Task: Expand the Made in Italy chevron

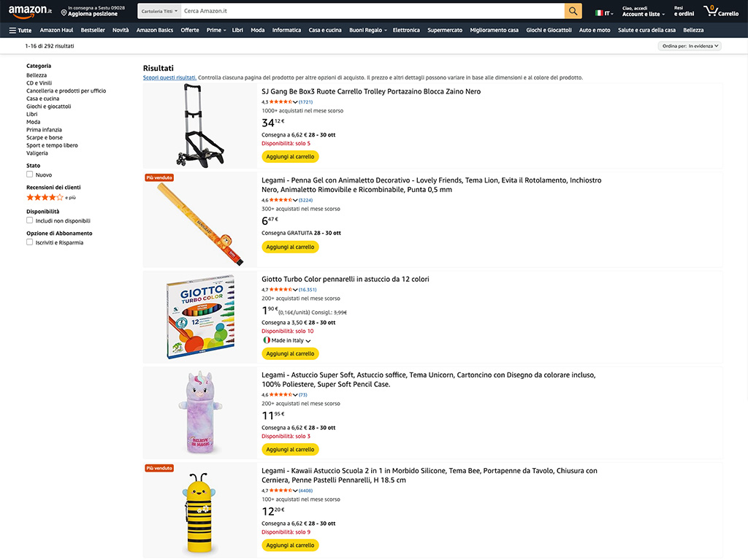Action: (x=308, y=341)
